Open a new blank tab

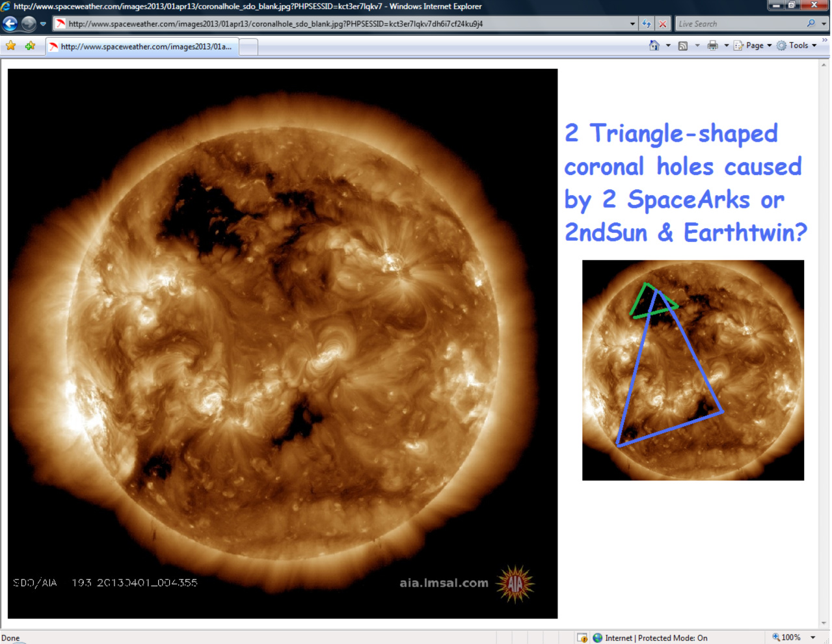pos(249,47)
